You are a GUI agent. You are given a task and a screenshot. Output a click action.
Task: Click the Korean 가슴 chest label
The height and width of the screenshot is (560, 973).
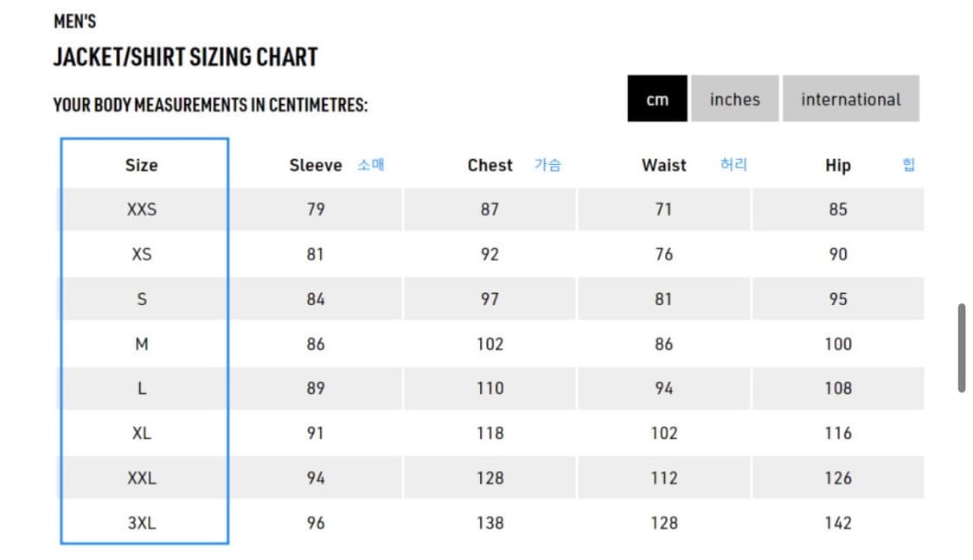[x=547, y=164]
